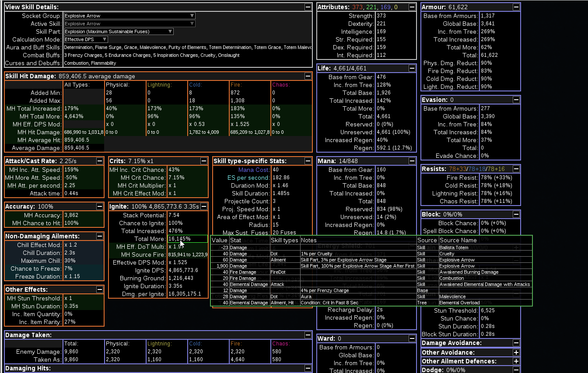Collapse the Armour section
Image resolution: width=588 pixels, height=373 pixels.
click(516, 7)
